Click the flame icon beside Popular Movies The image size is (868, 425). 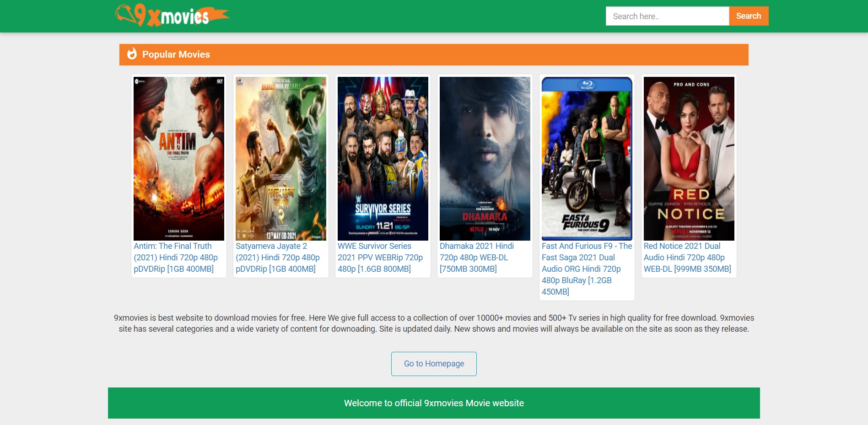[x=132, y=54]
